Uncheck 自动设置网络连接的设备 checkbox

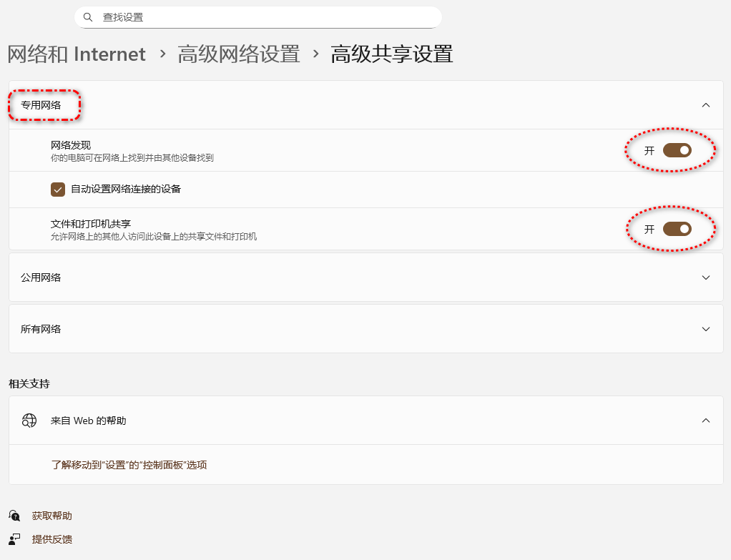click(58, 190)
